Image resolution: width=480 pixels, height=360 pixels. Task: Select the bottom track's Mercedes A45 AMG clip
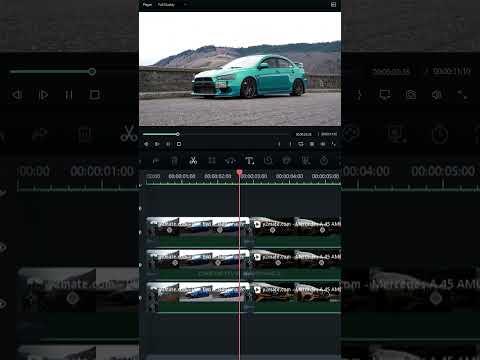coord(297,297)
